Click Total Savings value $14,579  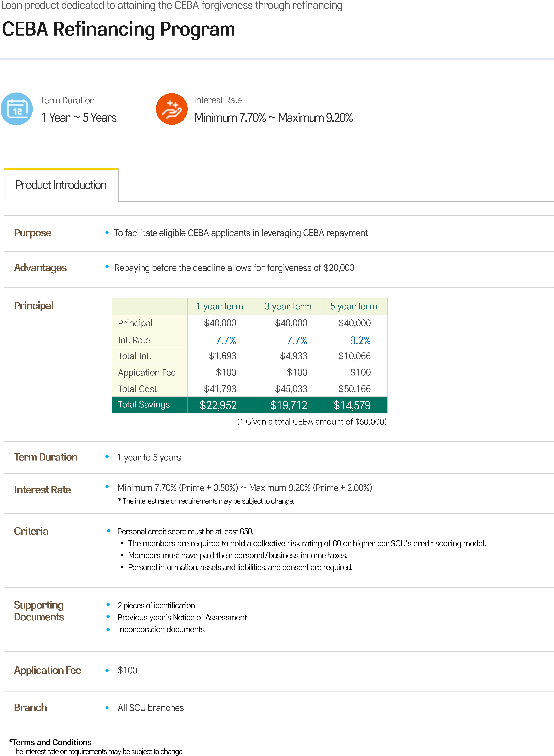[352, 406]
